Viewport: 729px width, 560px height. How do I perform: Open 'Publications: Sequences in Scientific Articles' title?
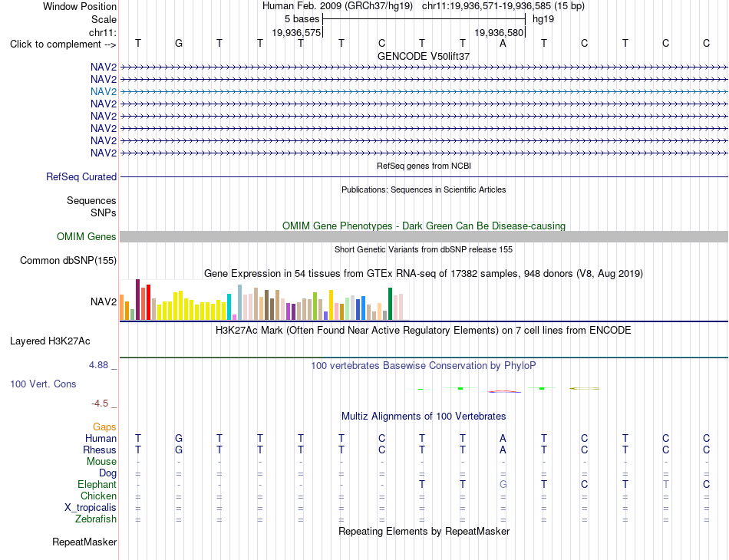click(424, 189)
